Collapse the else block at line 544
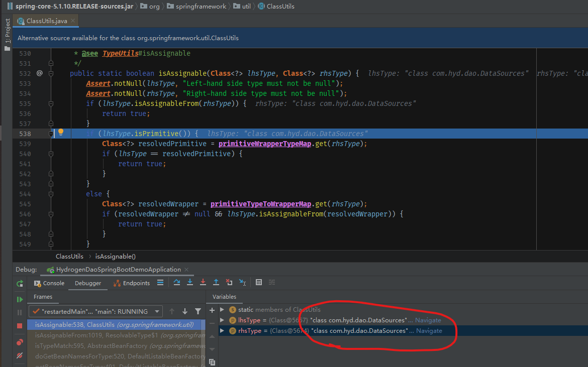This screenshot has height=367, width=588. [51, 194]
